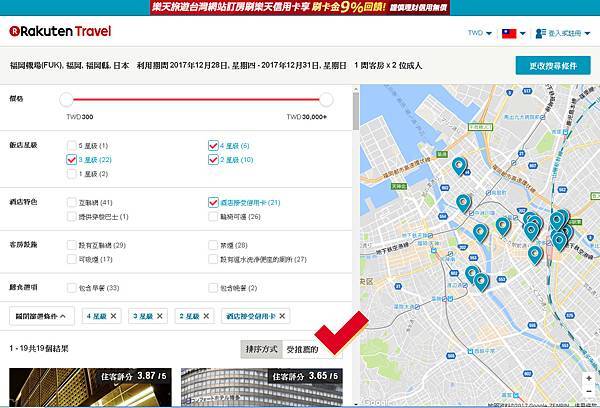Zoom out the map with minus button
Screen dimensions: 600x408
click(589, 391)
